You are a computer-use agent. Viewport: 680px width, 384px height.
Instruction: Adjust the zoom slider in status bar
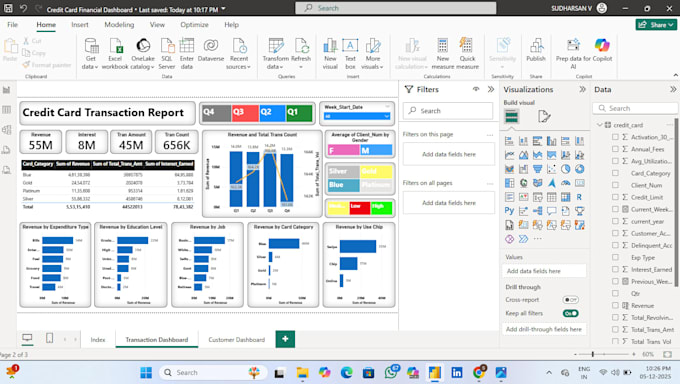pos(593,354)
